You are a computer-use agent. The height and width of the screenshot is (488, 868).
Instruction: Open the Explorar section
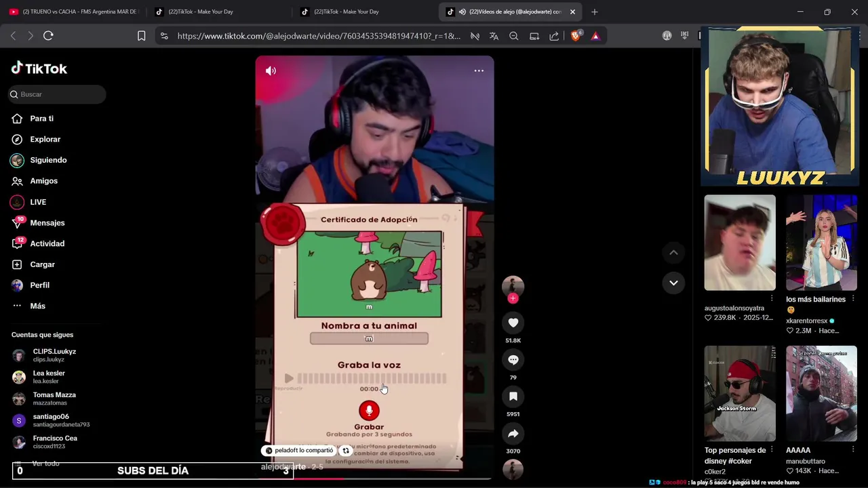(x=45, y=139)
